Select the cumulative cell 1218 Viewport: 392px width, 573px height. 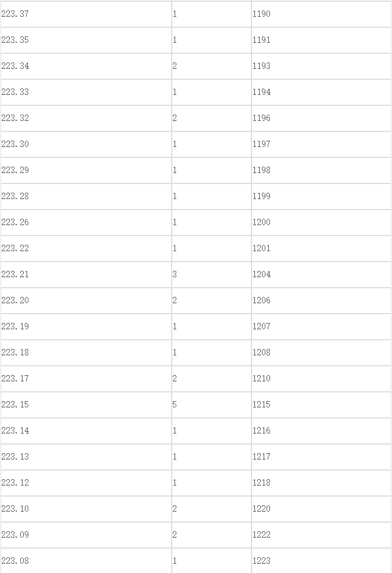(321, 483)
